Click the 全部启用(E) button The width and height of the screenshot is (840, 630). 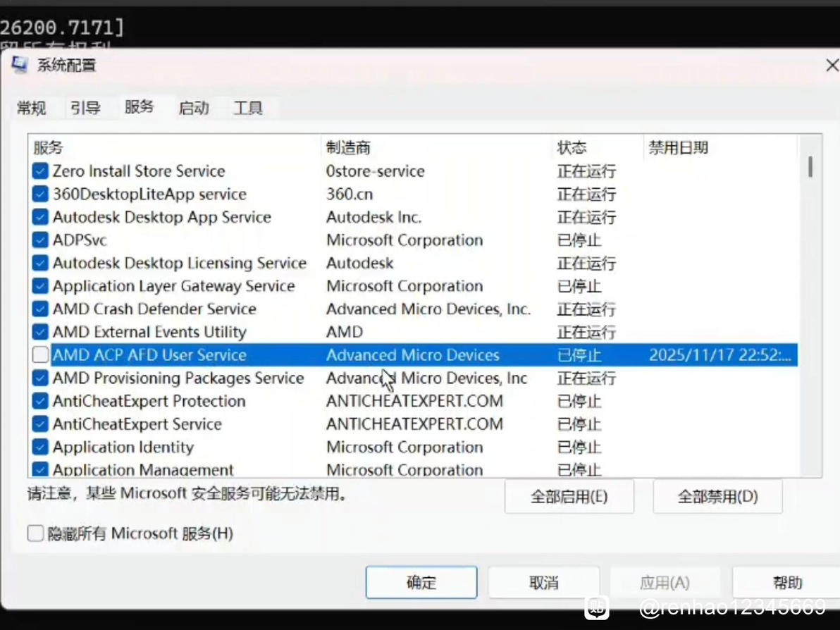pyautogui.click(x=569, y=497)
